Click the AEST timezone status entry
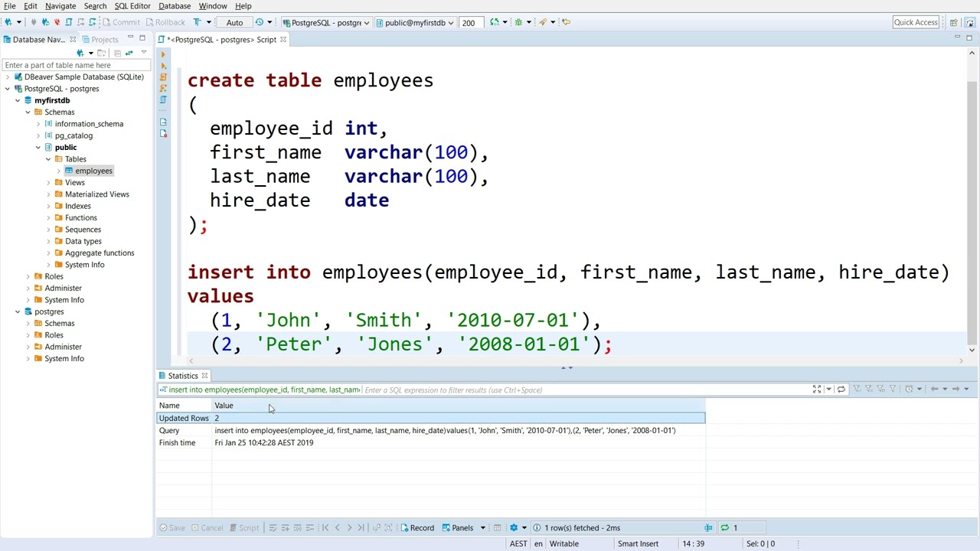 pos(518,543)
